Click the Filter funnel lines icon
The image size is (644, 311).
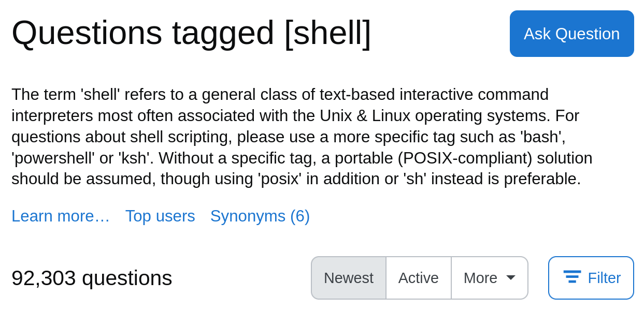point(572,276)
